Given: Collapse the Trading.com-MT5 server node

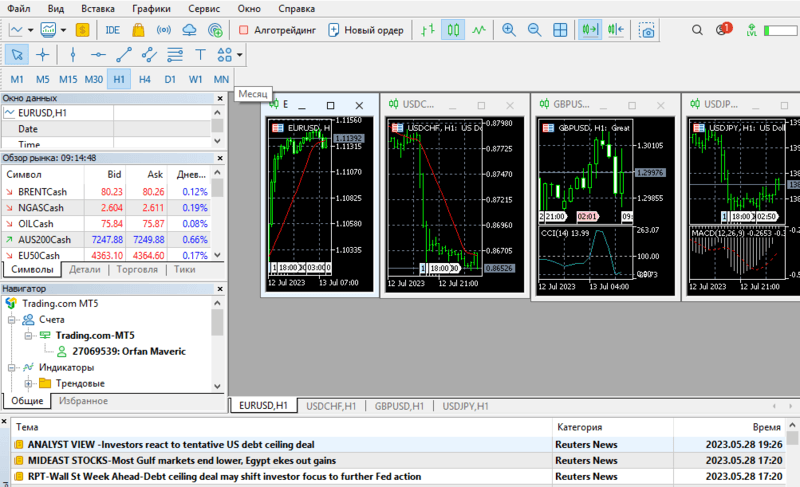Looking at the screenshot, I should (x=28, y=336).
